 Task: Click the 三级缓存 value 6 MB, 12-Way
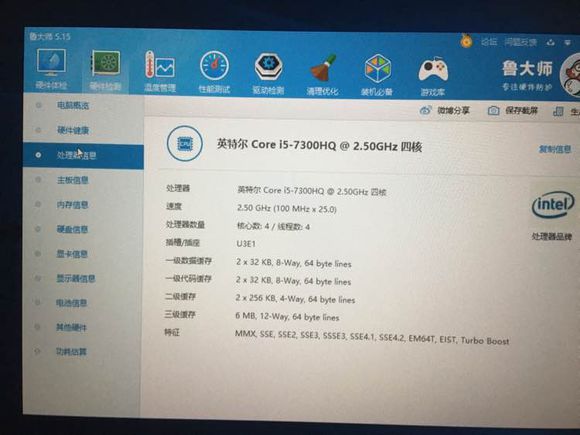287,317
